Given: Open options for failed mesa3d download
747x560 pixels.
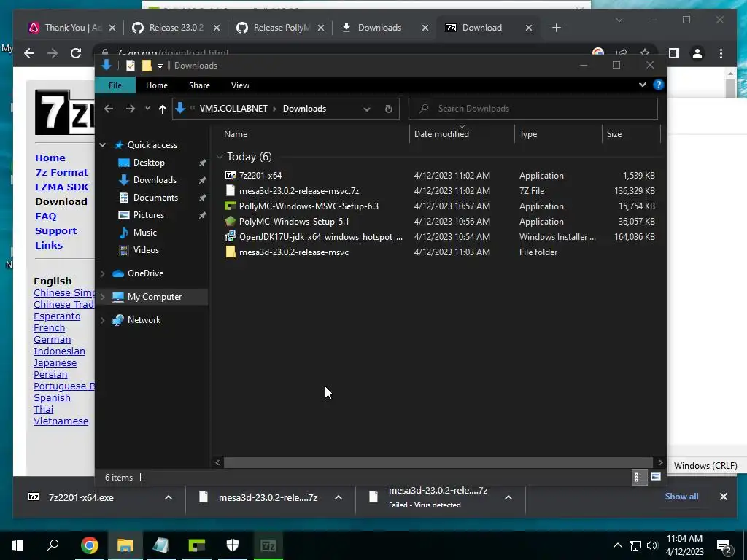Looking at the screenshot, I should tap(508, 497).
